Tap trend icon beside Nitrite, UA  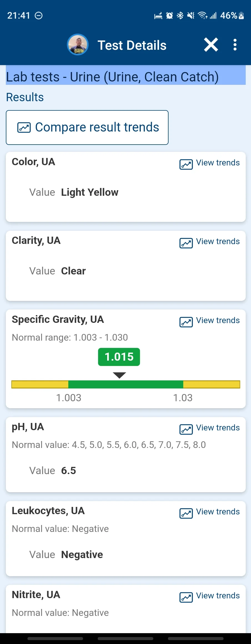[186, 597]
